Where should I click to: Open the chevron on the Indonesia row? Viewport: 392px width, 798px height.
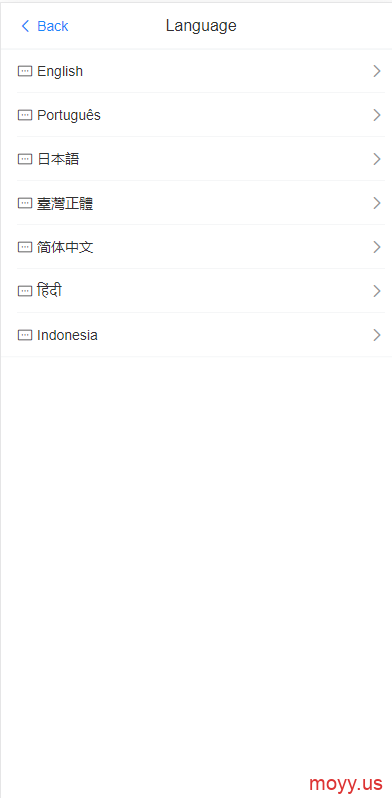tap(377, 335)
